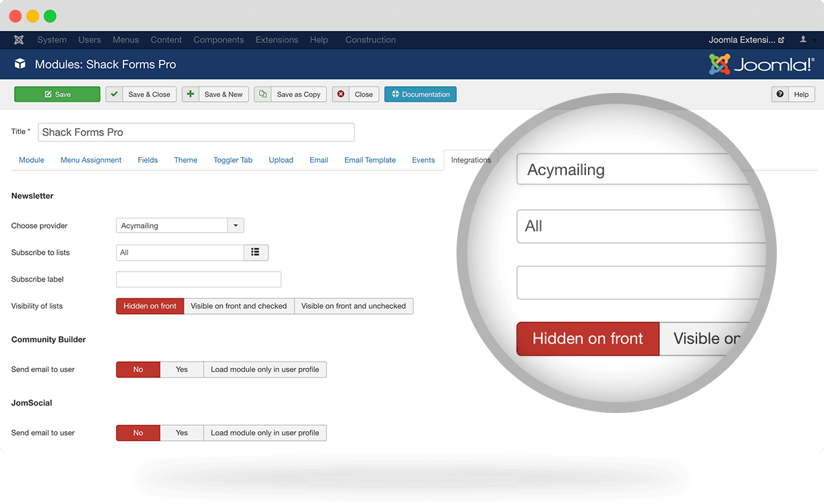The image size is (824, 504).
Task: Open list selector icon beside Subscribe to lists
Action: [256, 252]
